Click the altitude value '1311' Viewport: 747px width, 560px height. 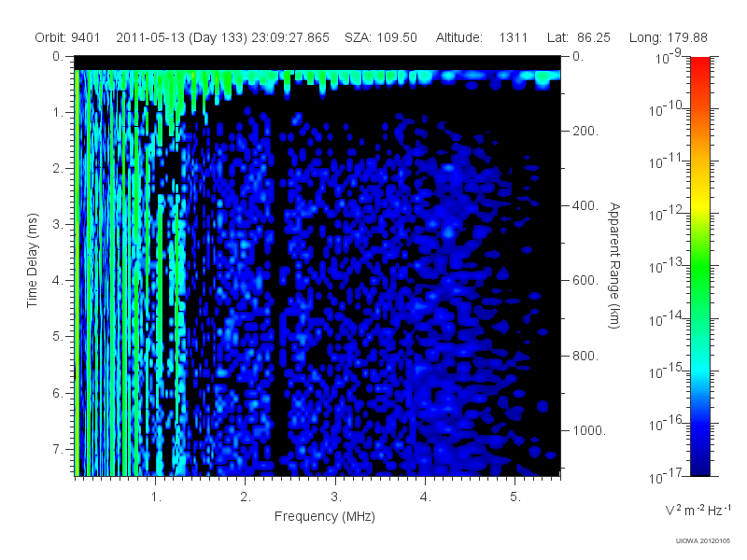(513, 37)
